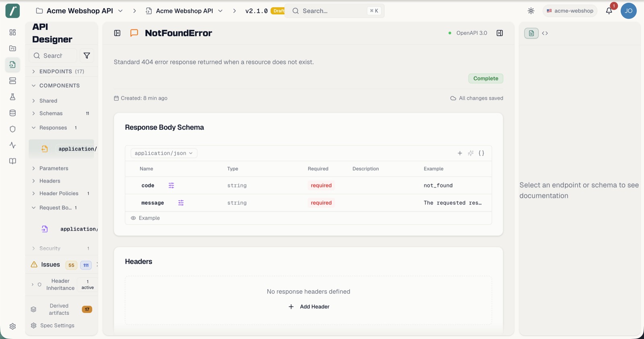Select the application/ item under Responses
This screenshot has height=339, width=644.
[62, 149]
